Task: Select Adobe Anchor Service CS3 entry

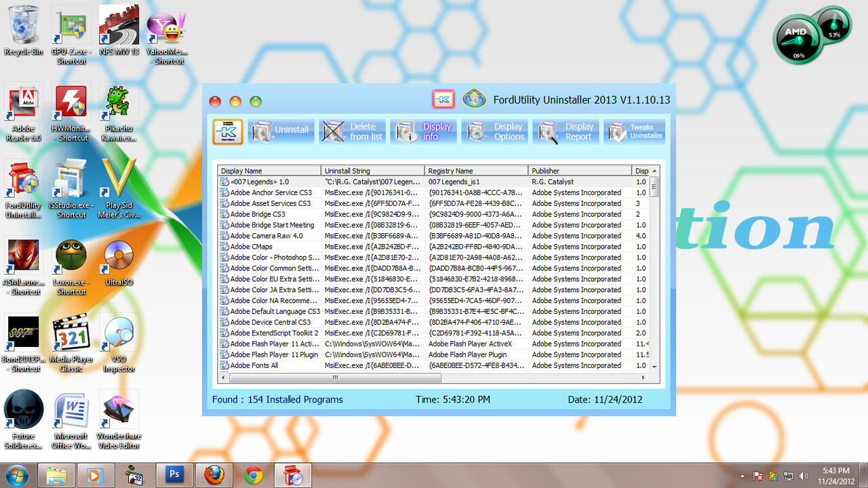Action: (434, 192)
